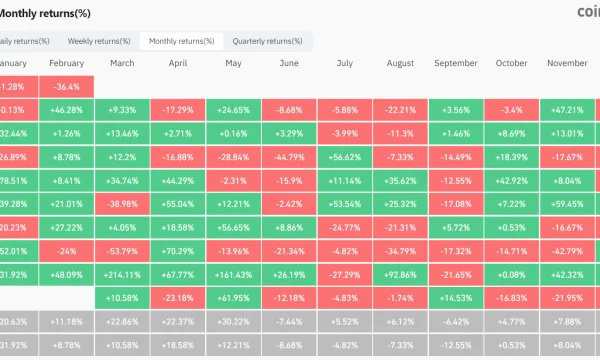Select the +61.95% May cell
The width and height of the screenshot is (600, 360).
[233, 298]
